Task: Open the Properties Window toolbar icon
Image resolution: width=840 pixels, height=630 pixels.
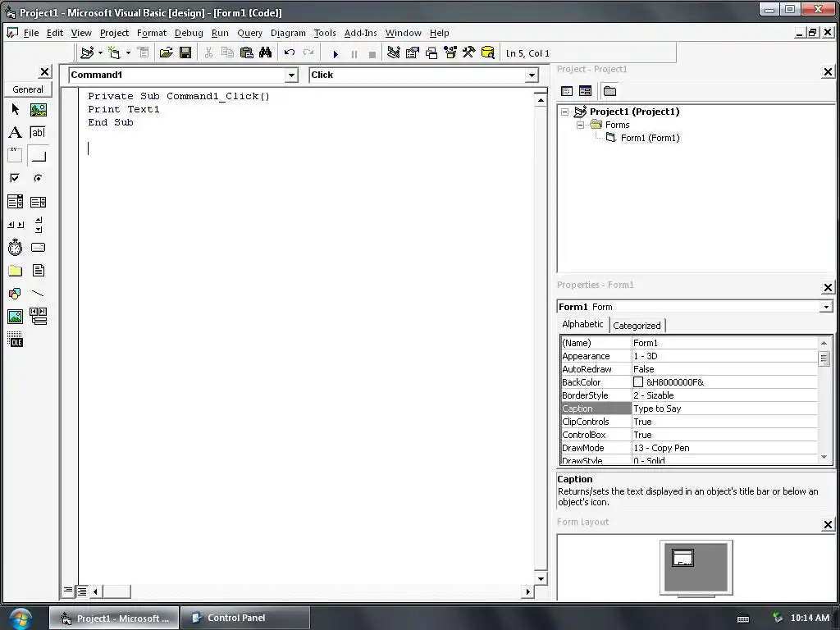Action: [413, 52]
